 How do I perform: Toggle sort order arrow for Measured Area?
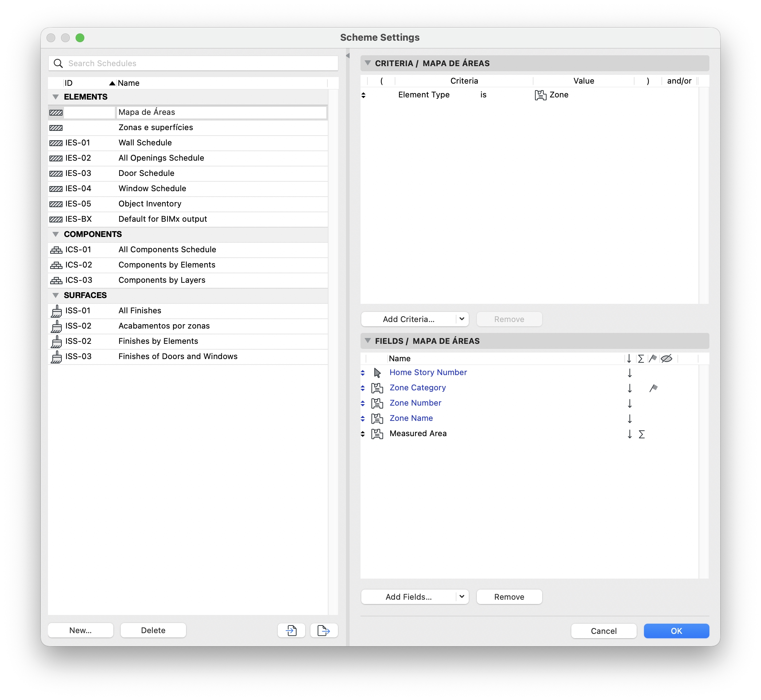(629, 434)
